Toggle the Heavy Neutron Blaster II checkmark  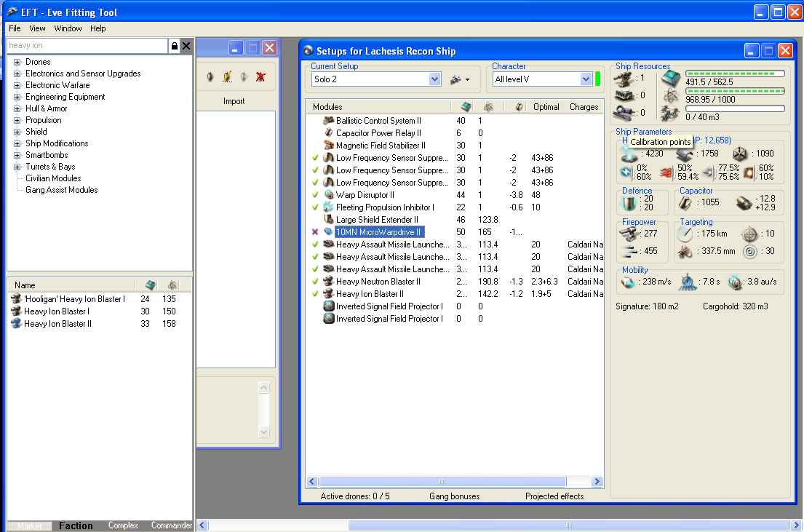click(315, 282)
